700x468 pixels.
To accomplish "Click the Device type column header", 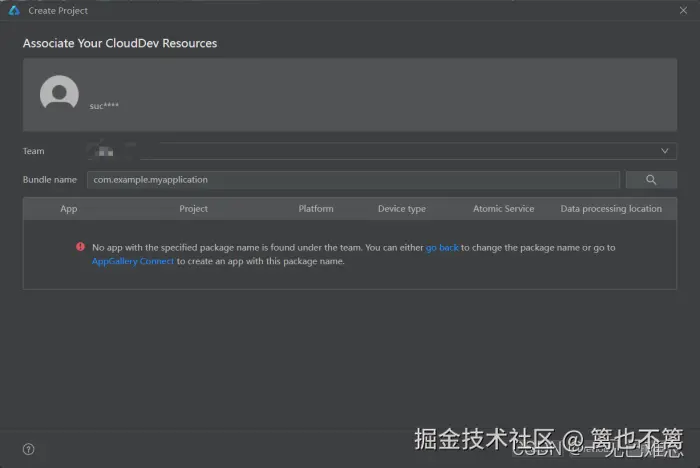I will [402, 209].
